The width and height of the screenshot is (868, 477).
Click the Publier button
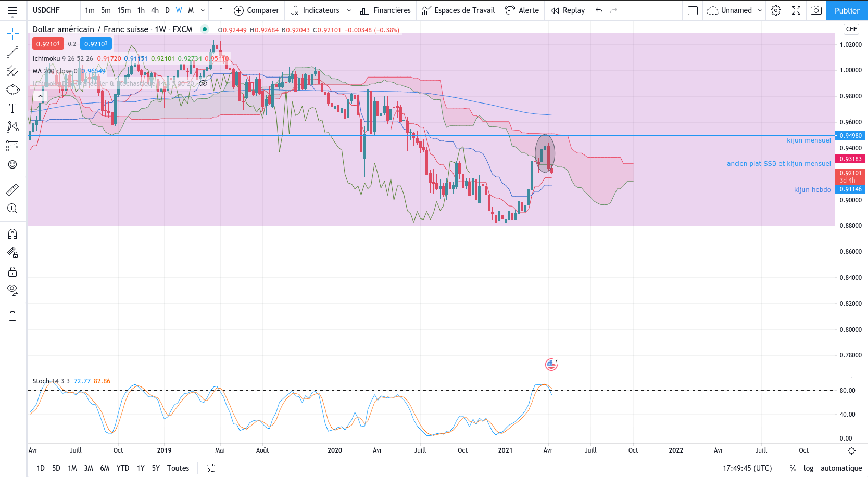click(x=847, y=10)
